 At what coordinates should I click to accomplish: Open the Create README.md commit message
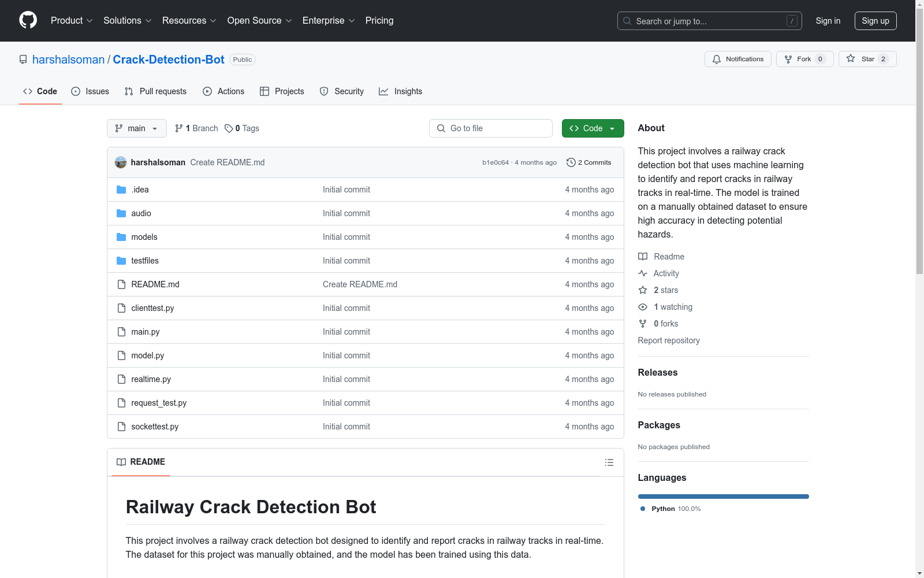pos(228,162)
